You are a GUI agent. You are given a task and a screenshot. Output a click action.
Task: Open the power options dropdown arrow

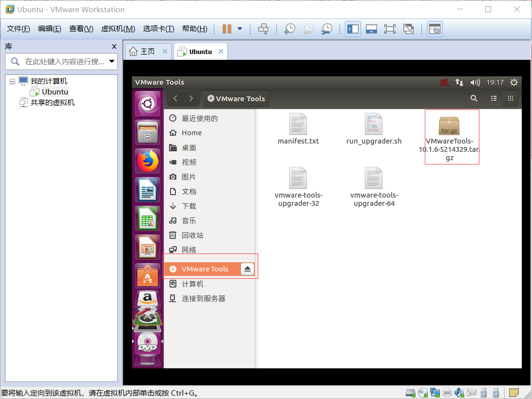click(x=240, y=29)
